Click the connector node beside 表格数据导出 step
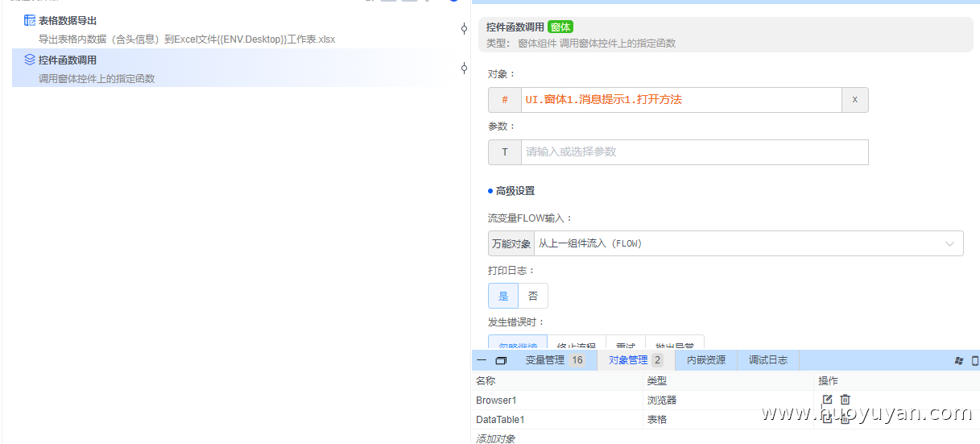980x444 pixels. 464,29
